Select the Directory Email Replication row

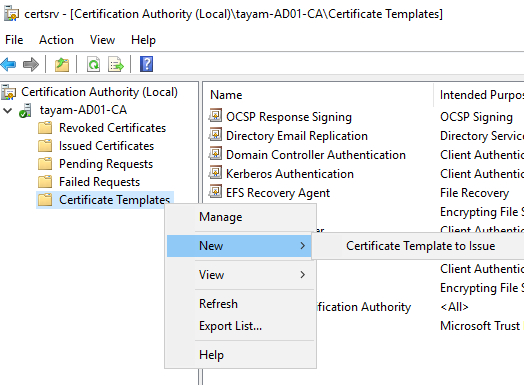[x=297, y=136]
